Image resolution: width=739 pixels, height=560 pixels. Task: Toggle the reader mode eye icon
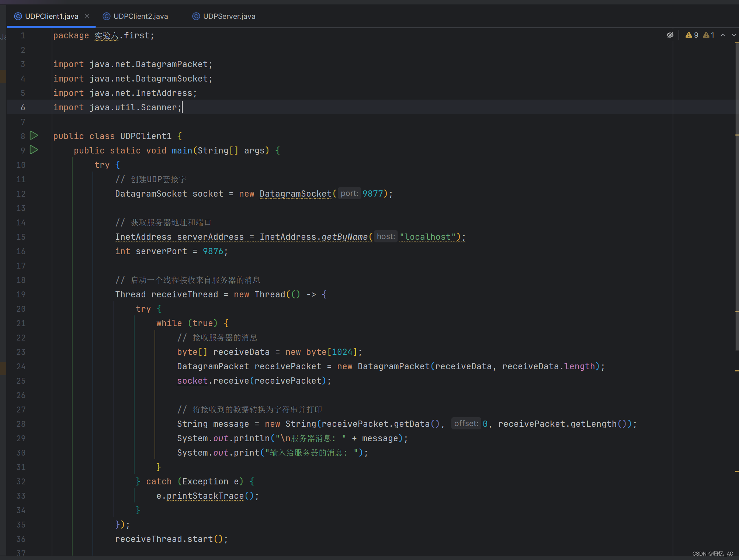click(x=670, y=35)
